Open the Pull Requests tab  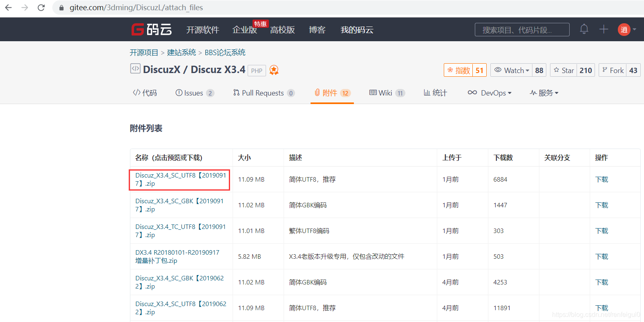click(x=264, y=93)
